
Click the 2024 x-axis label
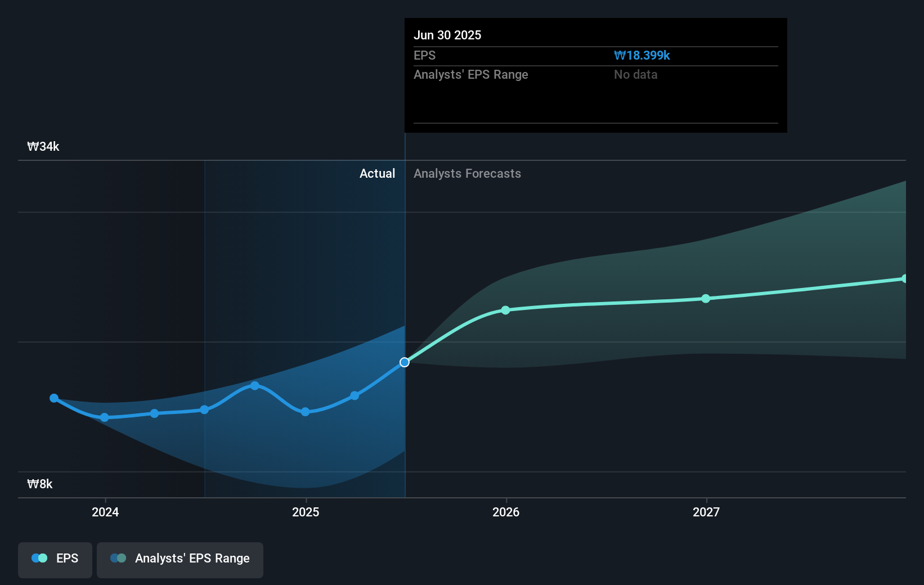coord(105,512)
